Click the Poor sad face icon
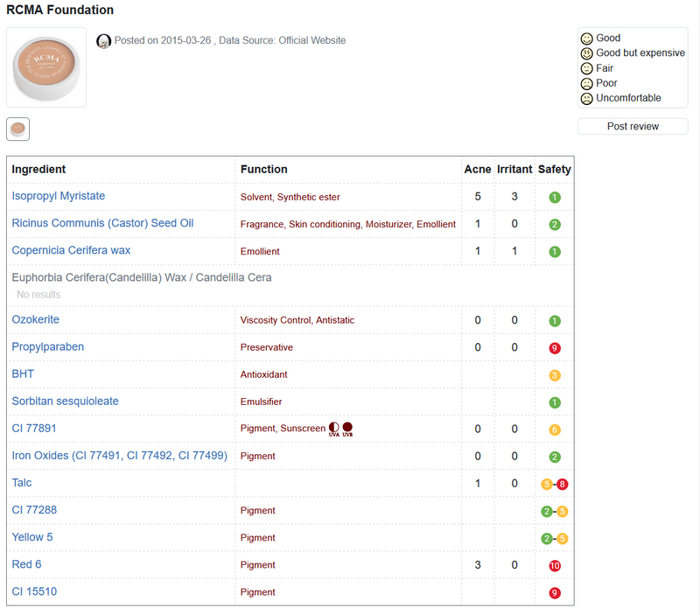Screen dimensions: 700x615 [x=586, y=83]
